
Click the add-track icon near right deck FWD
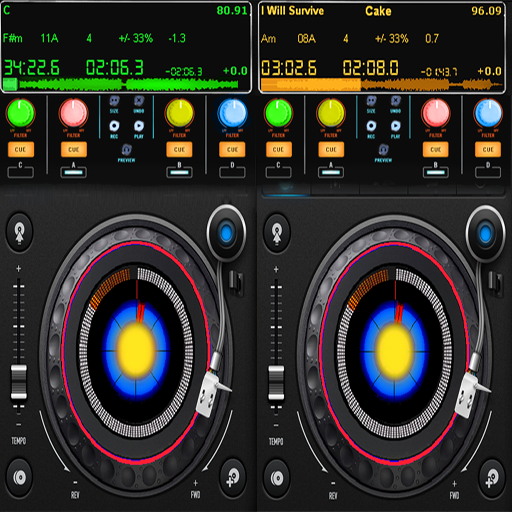coord(491,478)
